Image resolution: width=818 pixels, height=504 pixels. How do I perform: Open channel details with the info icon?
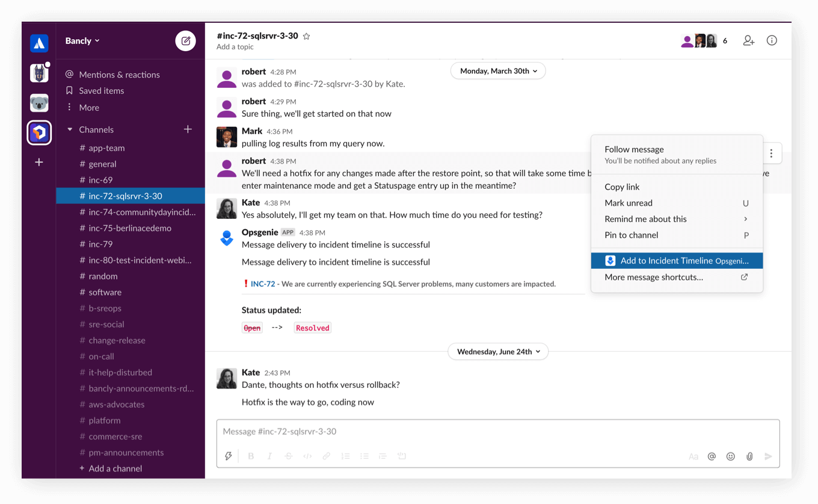pyautogui.click(x=772, y=40)
